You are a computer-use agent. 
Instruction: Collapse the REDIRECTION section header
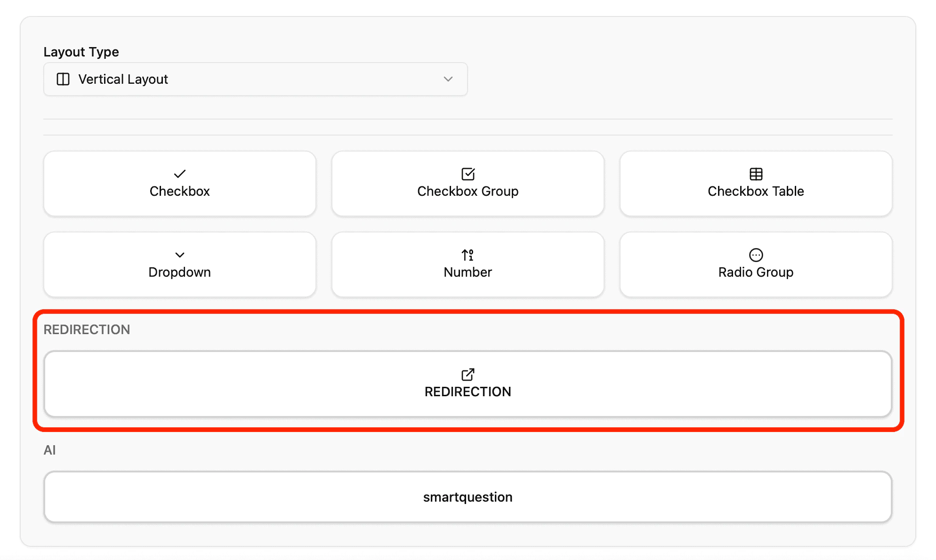[87, 329]
